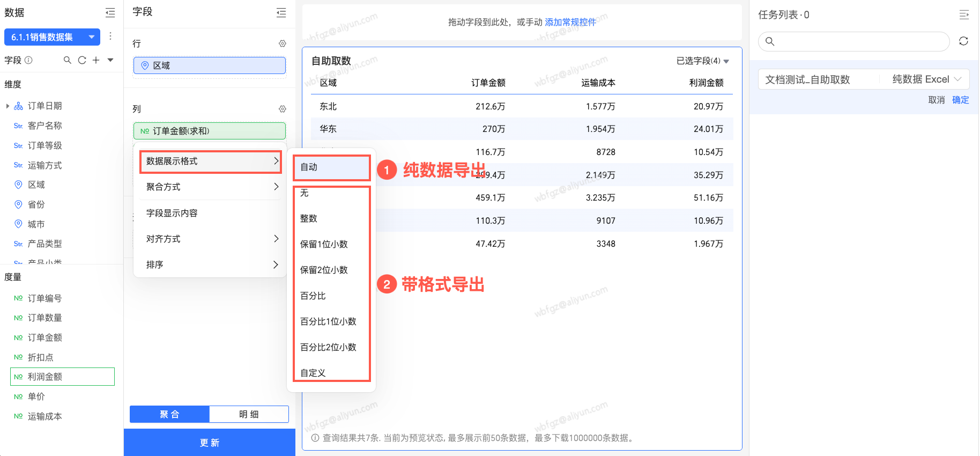This screenshot has height=456, width=980.
Task: Open dataset more-options dots
Action: point(110,36)
